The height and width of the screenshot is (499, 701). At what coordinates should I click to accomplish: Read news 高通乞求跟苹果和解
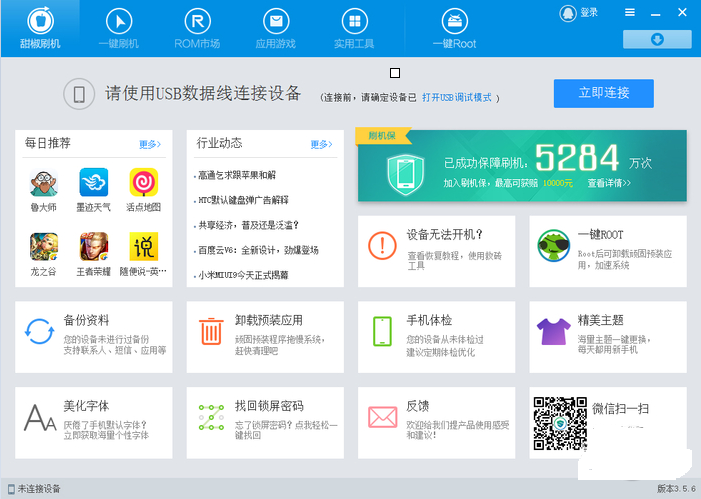pyautogui.click(x=236, y=175)
